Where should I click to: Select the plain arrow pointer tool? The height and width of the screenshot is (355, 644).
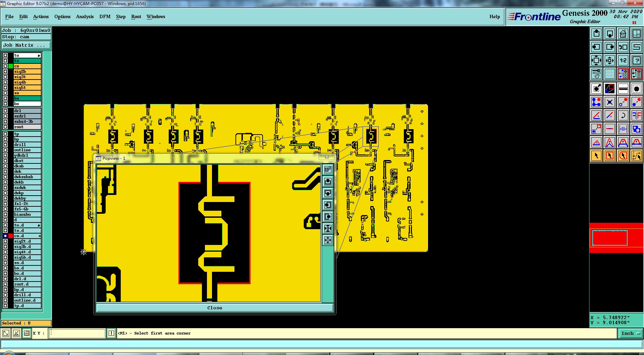596,156
